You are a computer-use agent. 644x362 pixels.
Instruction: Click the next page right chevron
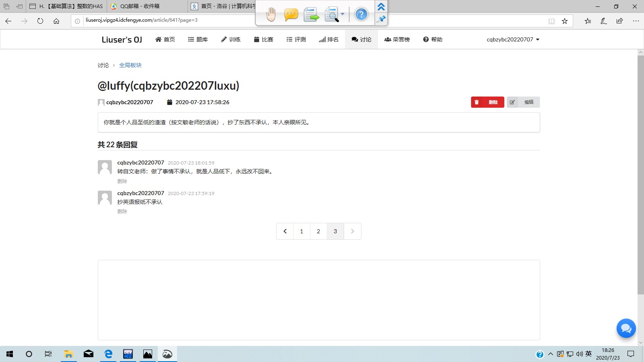click(x=353, y=231)
